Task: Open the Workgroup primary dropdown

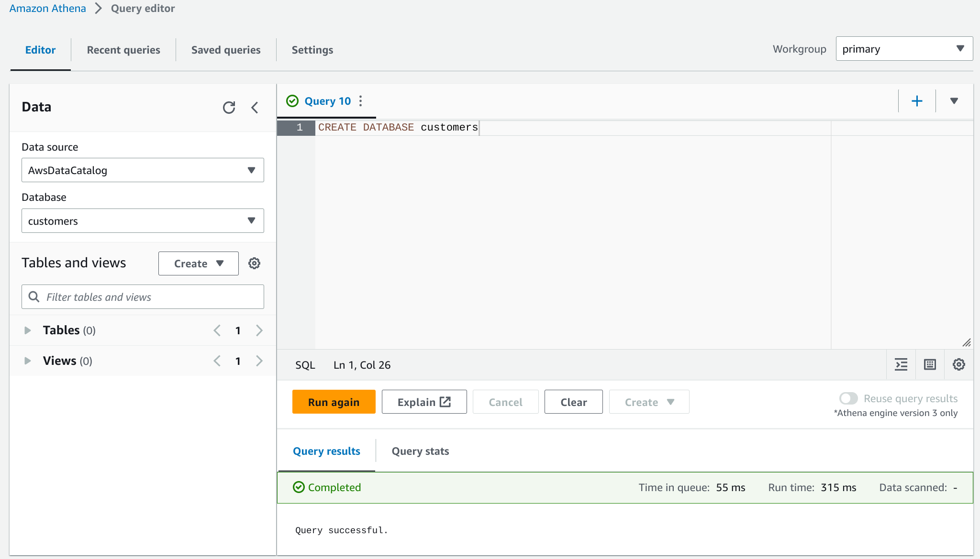Action: click(x=904, y=49)
